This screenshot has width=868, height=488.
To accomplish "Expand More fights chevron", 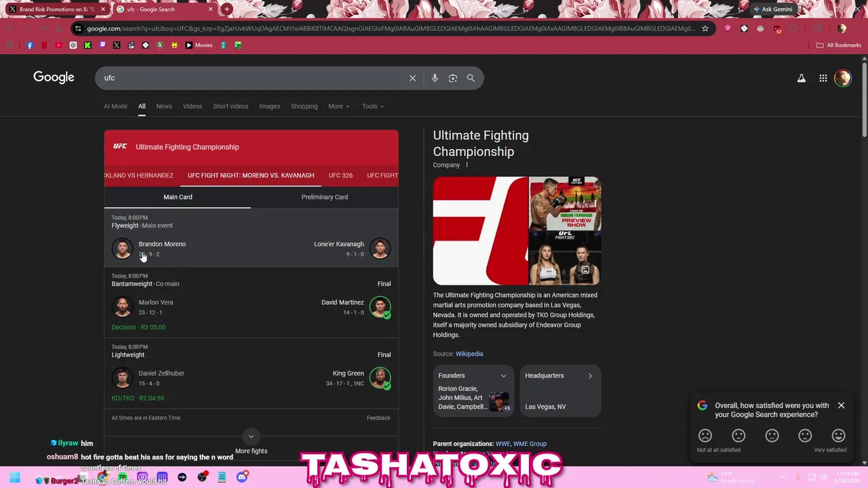I will click(251, 436).
